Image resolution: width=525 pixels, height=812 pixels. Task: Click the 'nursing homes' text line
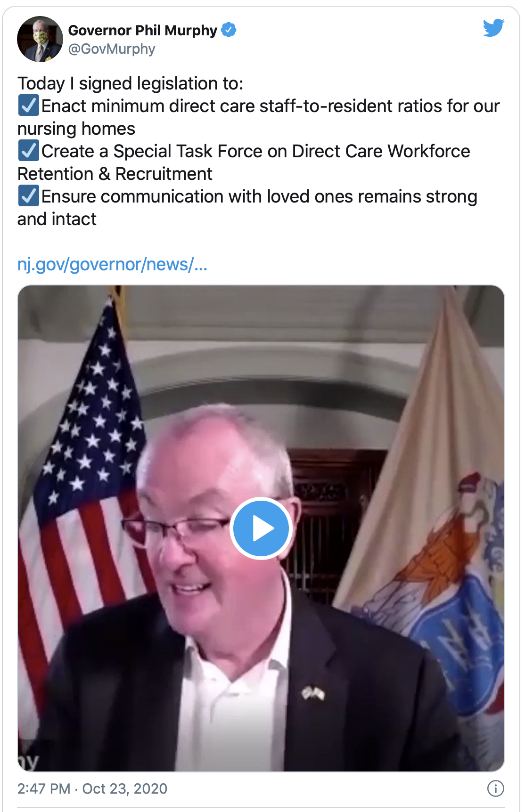click(76, 129)
